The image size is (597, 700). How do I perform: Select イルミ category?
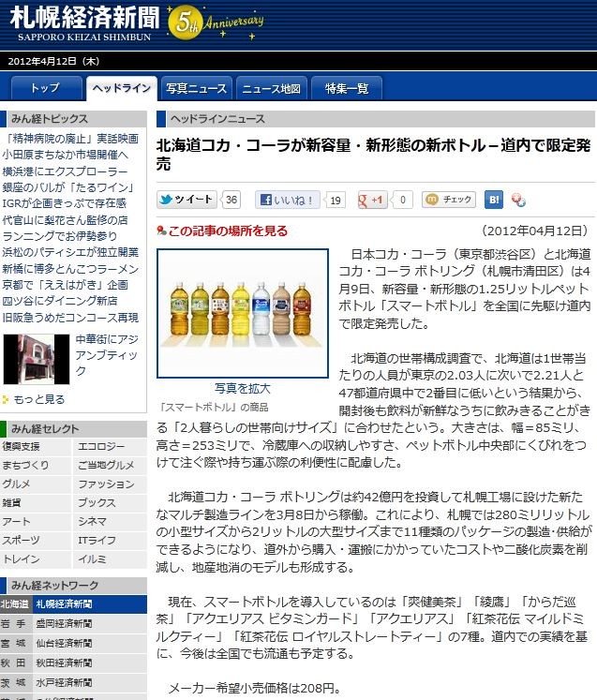pos(93,559)
